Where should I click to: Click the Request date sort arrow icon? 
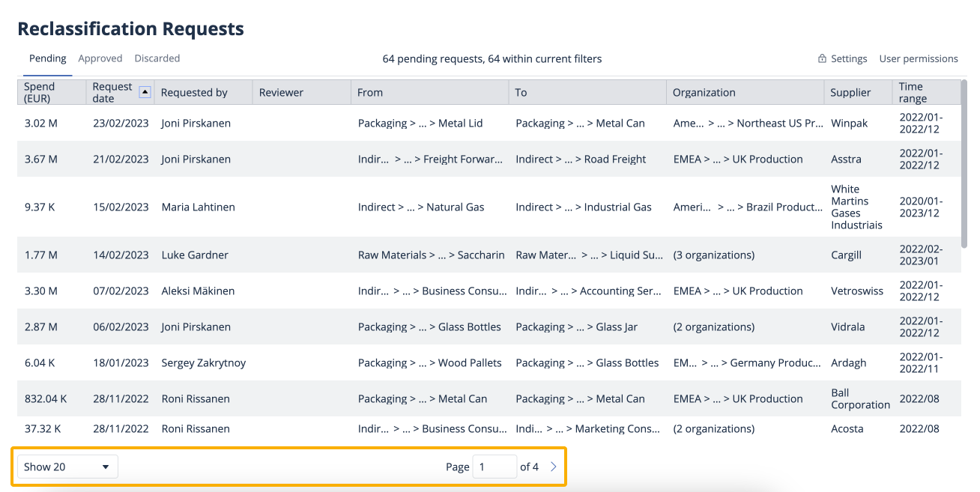145,92
